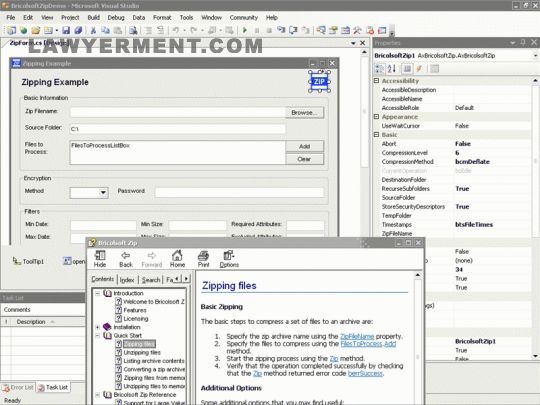Viewport: 540px width, 405px height.
Task: Open the Debug menu
Action: pyautogui.click(x=116, y=17)
